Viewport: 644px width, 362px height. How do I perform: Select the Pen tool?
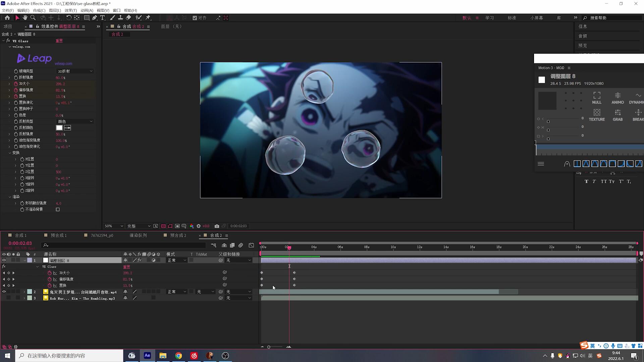[95, 18]
